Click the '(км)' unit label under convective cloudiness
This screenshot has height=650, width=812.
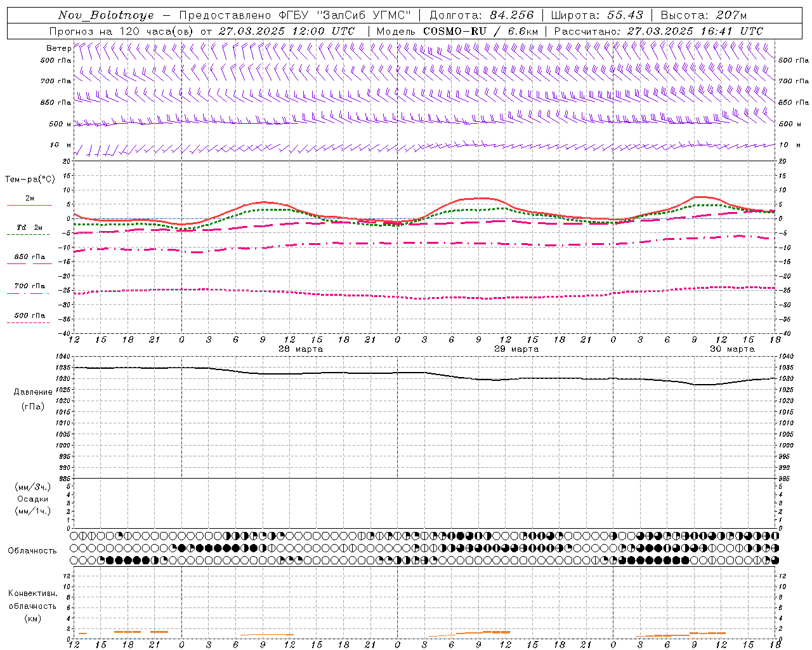tap(32, 618)
